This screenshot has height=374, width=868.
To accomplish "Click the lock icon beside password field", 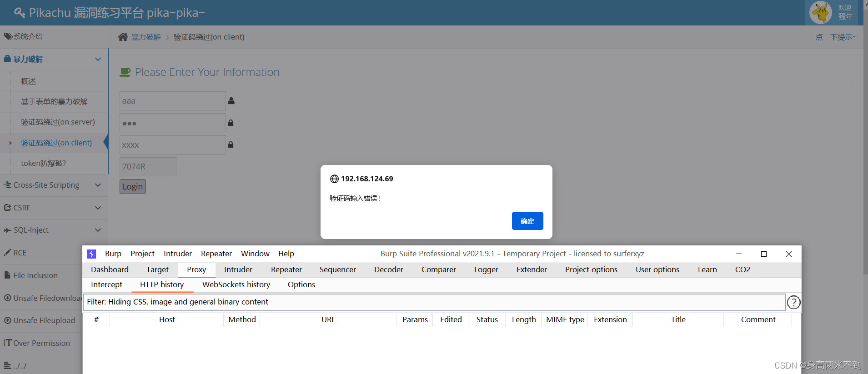I will (x=231, y=123).
